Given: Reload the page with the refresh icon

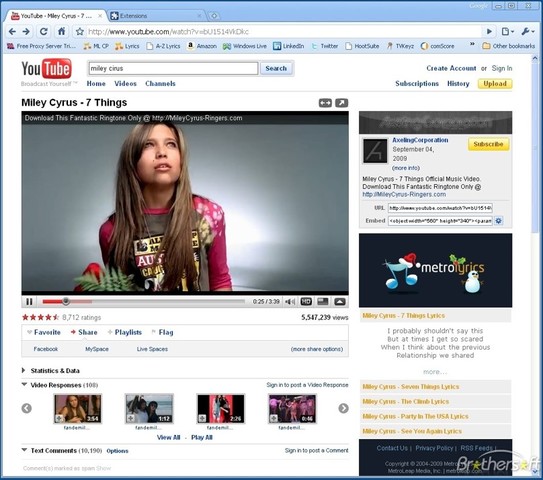Looking at the screenshot, I should pyautogui.click(x=44, y=32).
